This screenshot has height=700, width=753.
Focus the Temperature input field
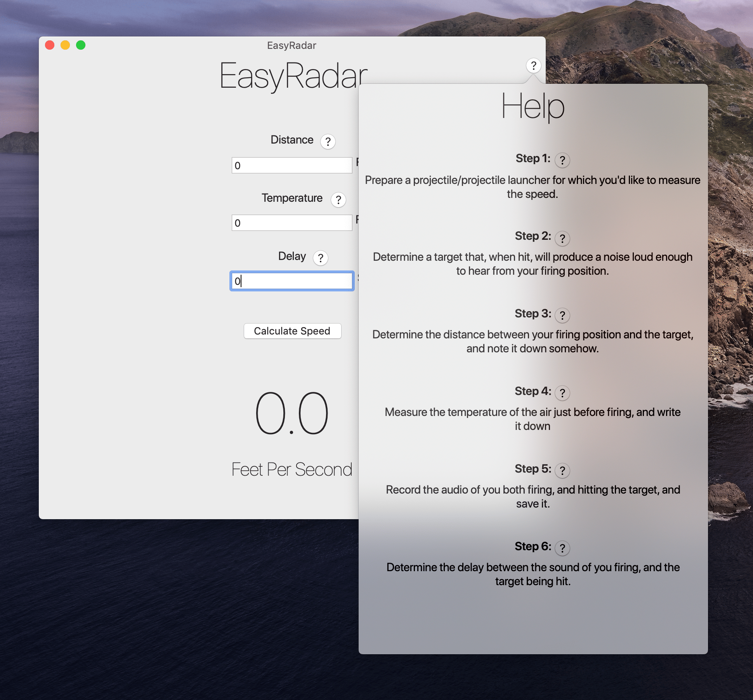(291, 223)
